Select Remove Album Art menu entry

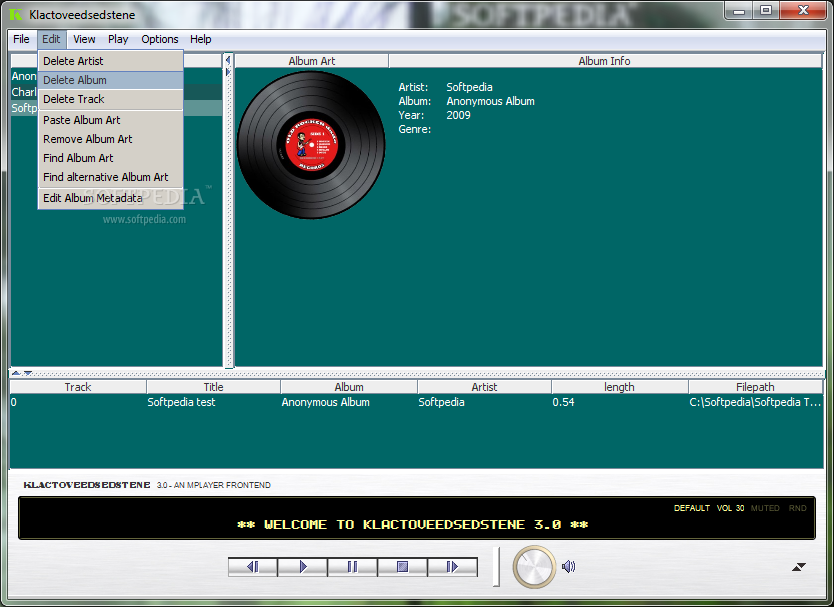point(111,139)
